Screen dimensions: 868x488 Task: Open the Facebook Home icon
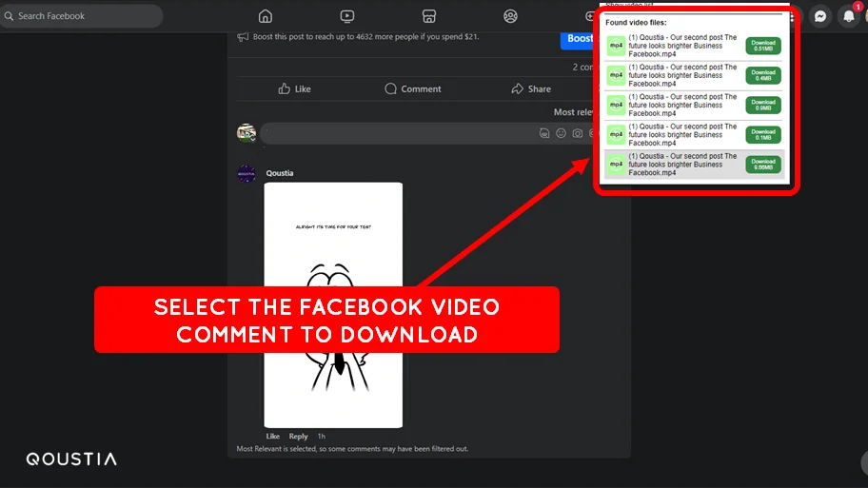coord(266,16)
